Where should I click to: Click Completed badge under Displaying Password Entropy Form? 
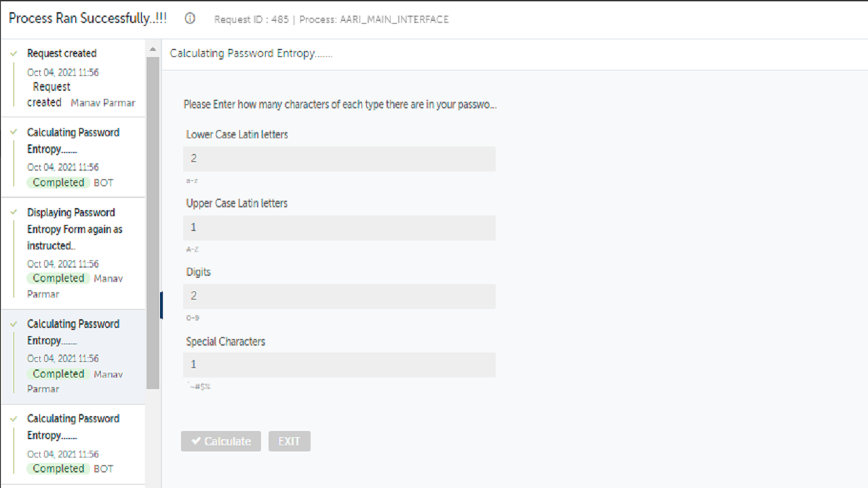click(x=58, y=278)
